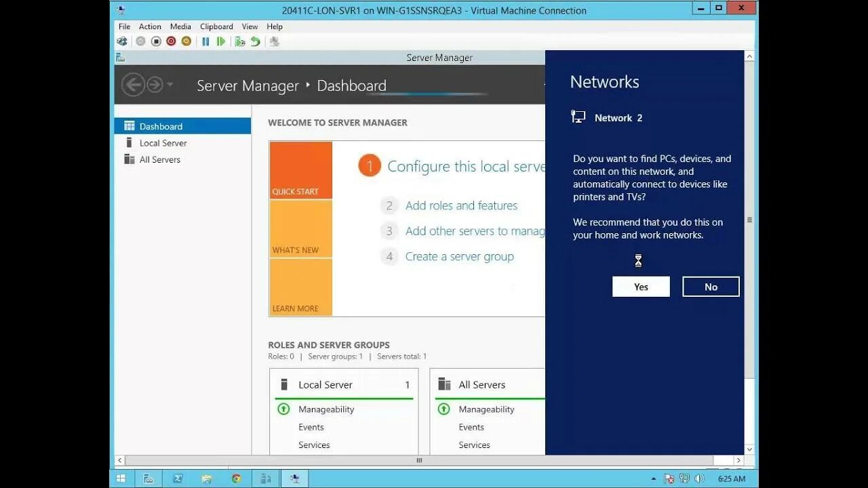This screenshot has height=488, width=868.
Task: Click No in the Networks panel
Action: tap(711, 287)
